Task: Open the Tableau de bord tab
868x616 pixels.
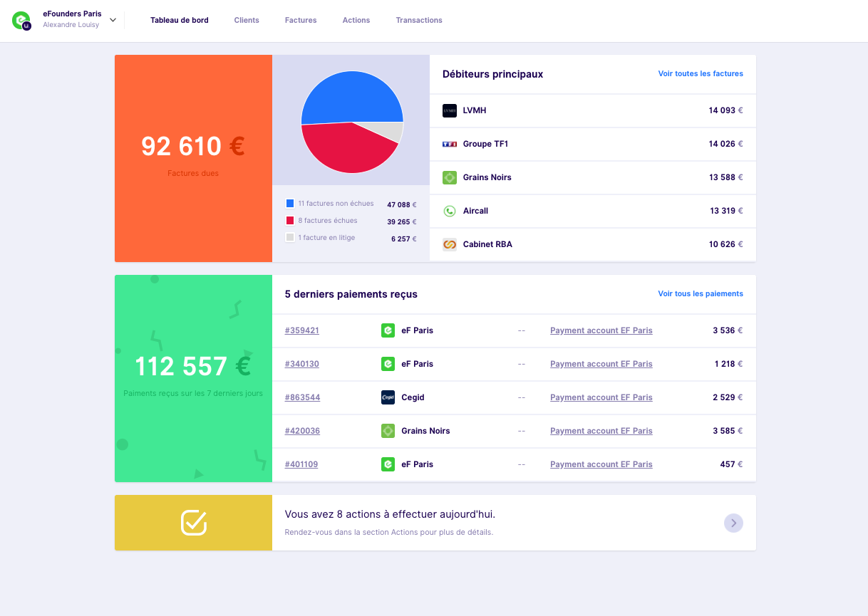Action: coord(180,20)
